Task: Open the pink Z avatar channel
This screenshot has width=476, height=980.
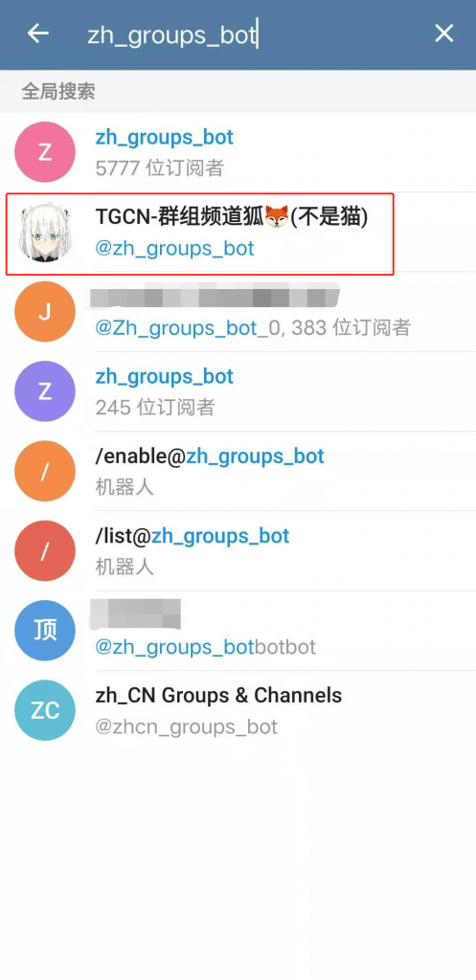Action: pos(45,152)
